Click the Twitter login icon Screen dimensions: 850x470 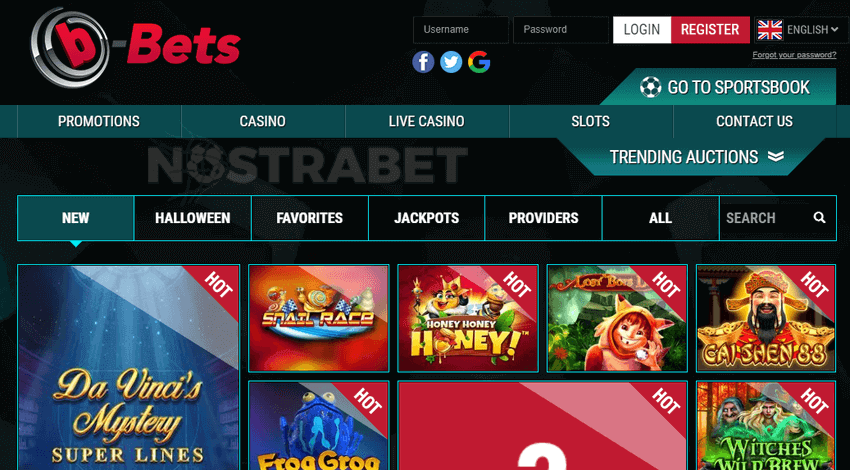pos(451,62)
